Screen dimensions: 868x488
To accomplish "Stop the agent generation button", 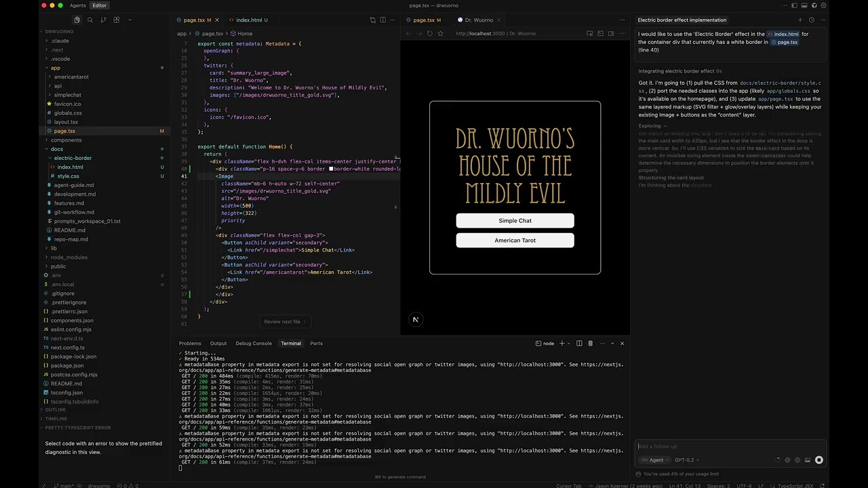I will pos(819,460).
